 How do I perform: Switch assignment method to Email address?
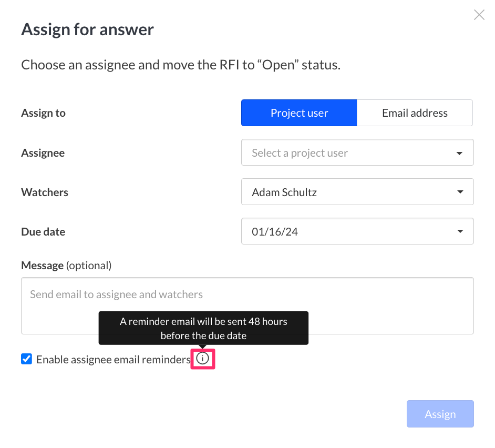click(x=415, y=113)
